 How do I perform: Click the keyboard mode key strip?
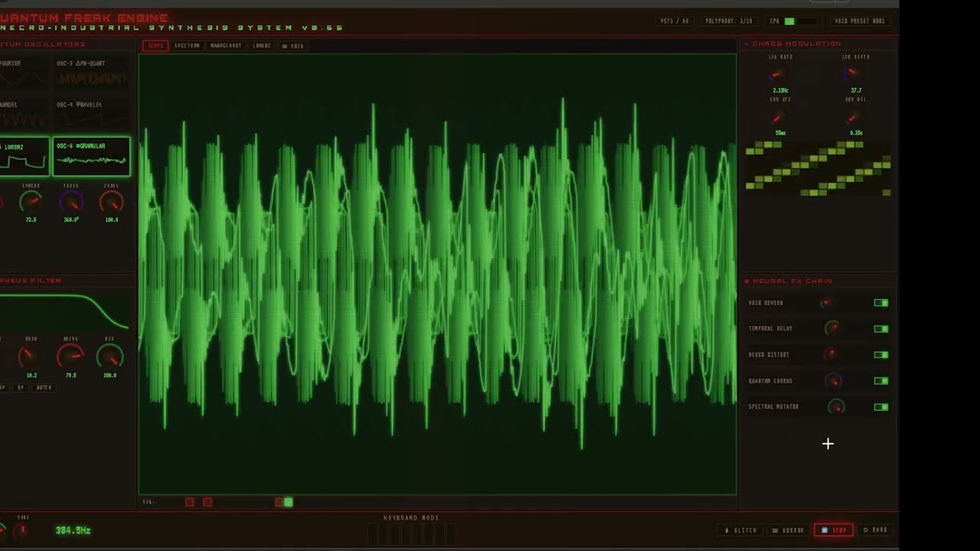pyautogui.click(x=411, y=533)
